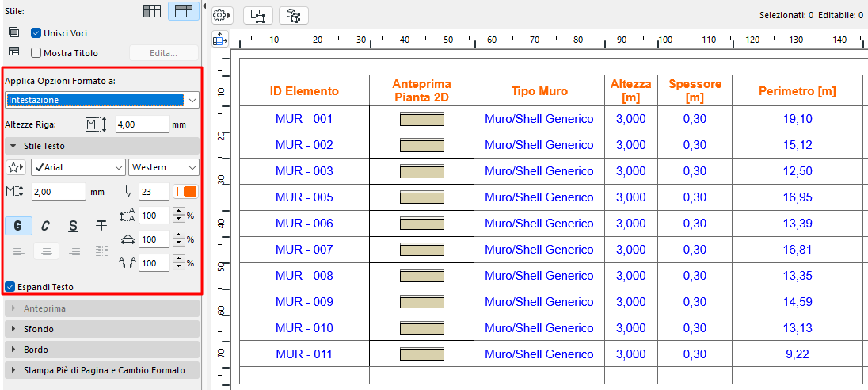This screenshot has height=390, width=868.
Task: Click the orange pen color swatch
Action: [190, 192]
